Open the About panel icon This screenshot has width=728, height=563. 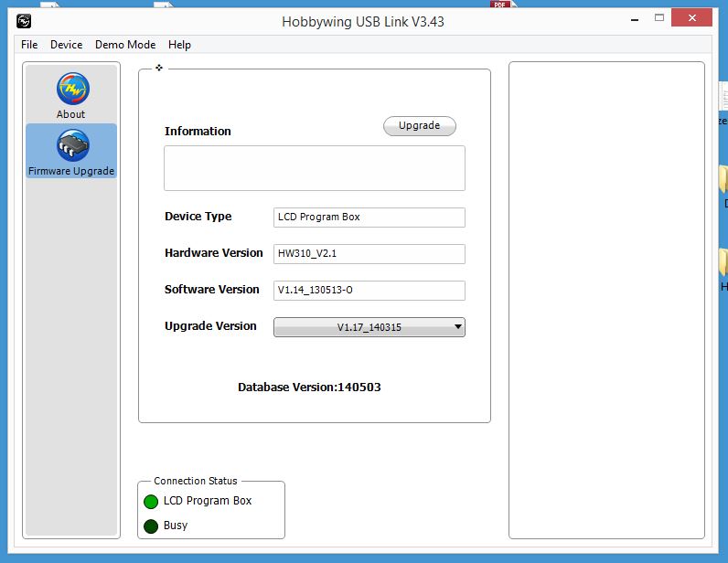(73, 88)
